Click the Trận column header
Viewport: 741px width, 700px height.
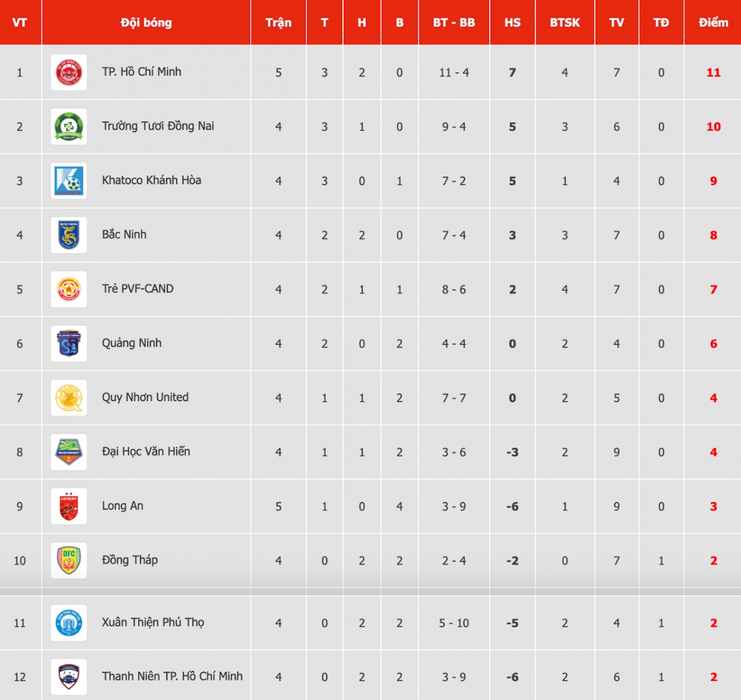tap(278, 23)
